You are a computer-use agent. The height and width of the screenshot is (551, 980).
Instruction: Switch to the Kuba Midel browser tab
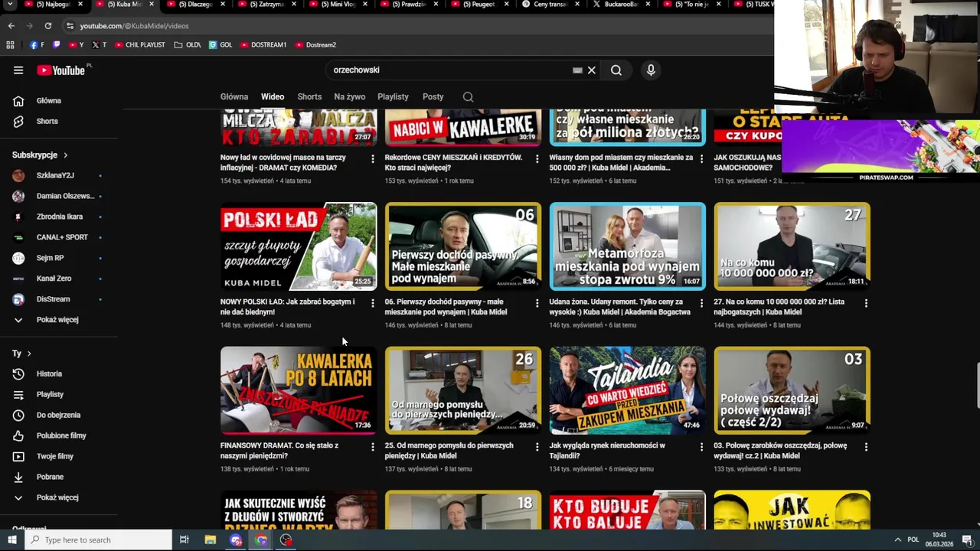[122, 5]
